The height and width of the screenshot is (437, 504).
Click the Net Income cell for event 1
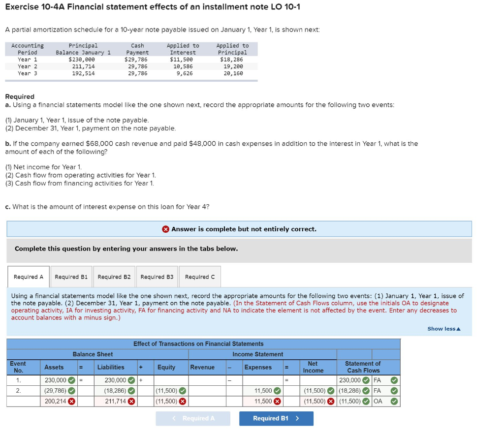tap(317, 380)
